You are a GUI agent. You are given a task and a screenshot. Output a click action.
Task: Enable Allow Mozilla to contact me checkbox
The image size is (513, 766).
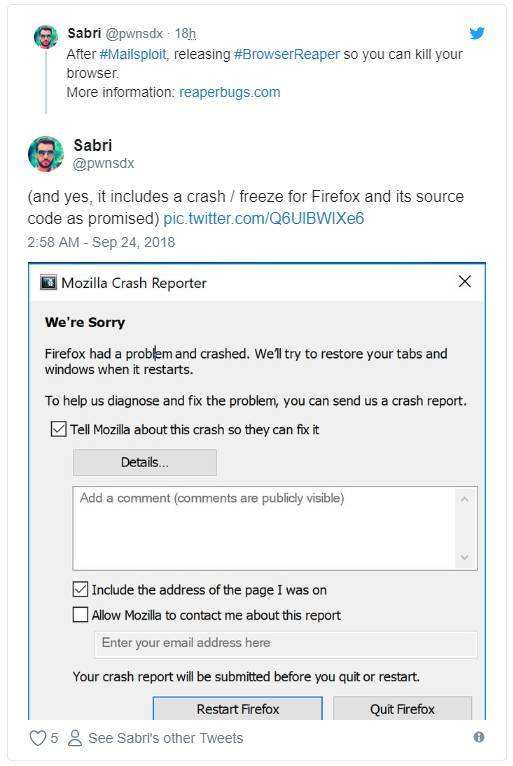(80, 615)
